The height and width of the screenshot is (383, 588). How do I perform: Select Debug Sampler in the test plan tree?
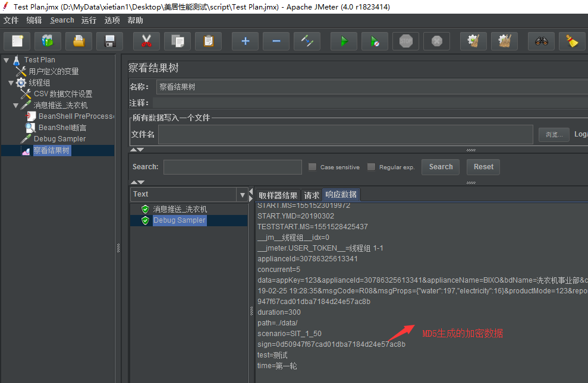(59, 139)
